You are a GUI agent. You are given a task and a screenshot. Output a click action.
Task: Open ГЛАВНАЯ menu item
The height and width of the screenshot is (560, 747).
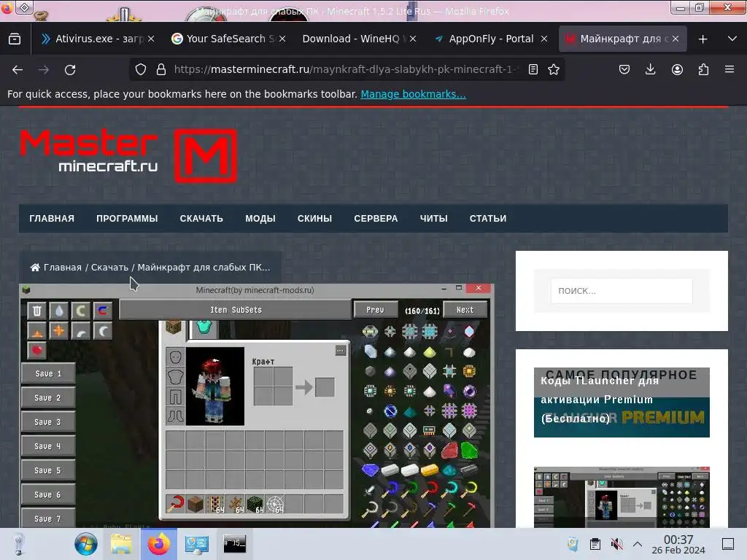[x=52, y=219]
